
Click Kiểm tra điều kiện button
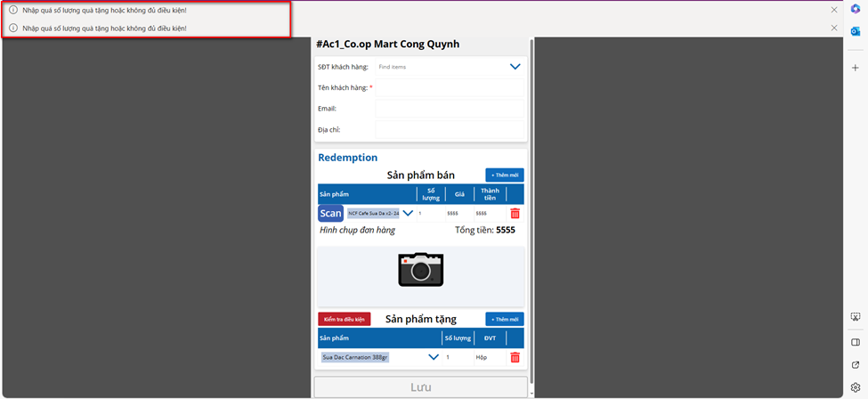point(344,319)
